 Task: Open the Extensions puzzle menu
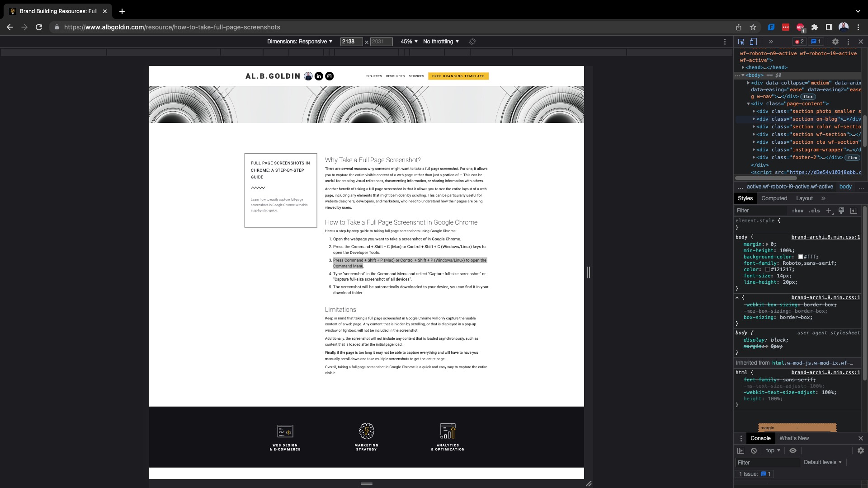(815, 27)
